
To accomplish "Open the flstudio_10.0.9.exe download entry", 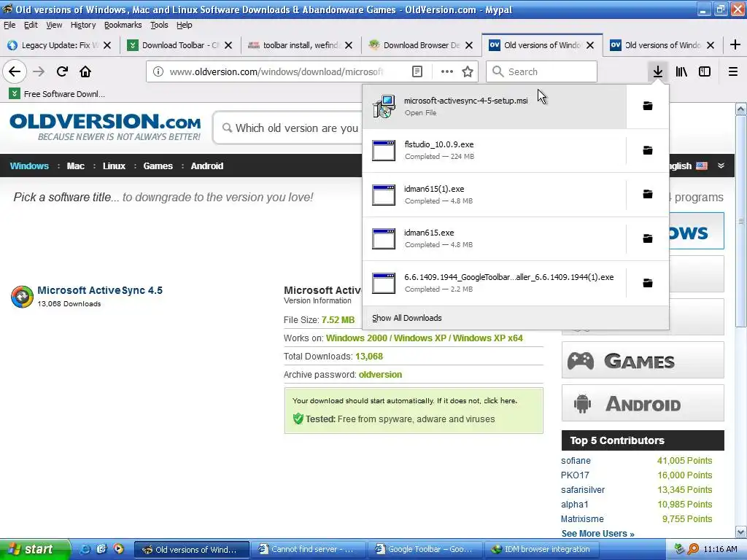I will click(494, 150).
